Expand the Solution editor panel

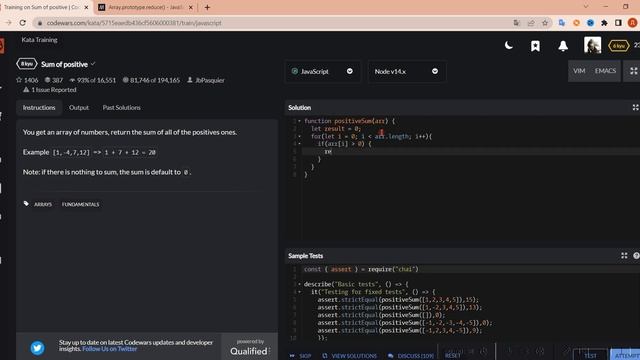tap(635, 107)
